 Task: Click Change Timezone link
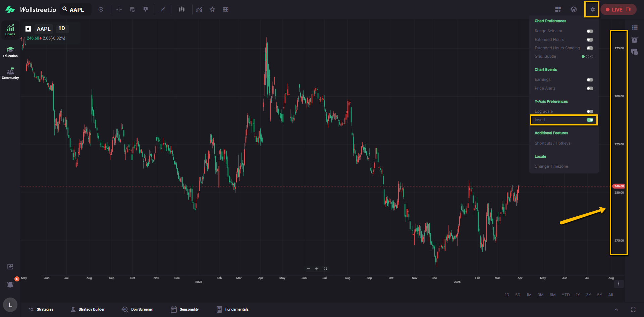pos(551,166)
